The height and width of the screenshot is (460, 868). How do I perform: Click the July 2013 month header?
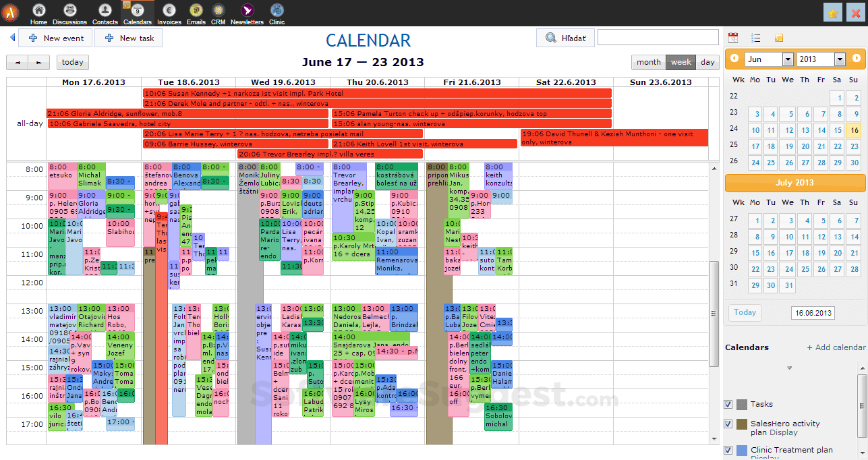coord(795,183)
